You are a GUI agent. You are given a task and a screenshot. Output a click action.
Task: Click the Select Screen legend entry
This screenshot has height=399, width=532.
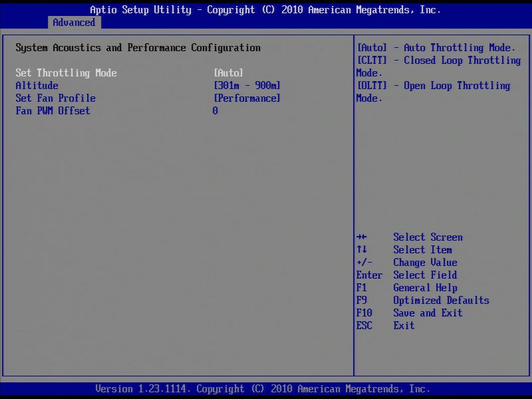(412, 237)
